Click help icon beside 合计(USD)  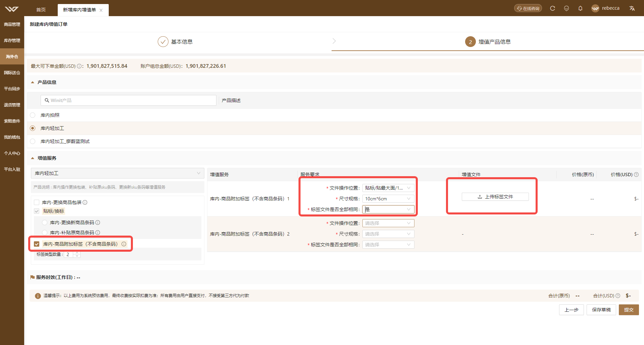(x=618, y=296)
